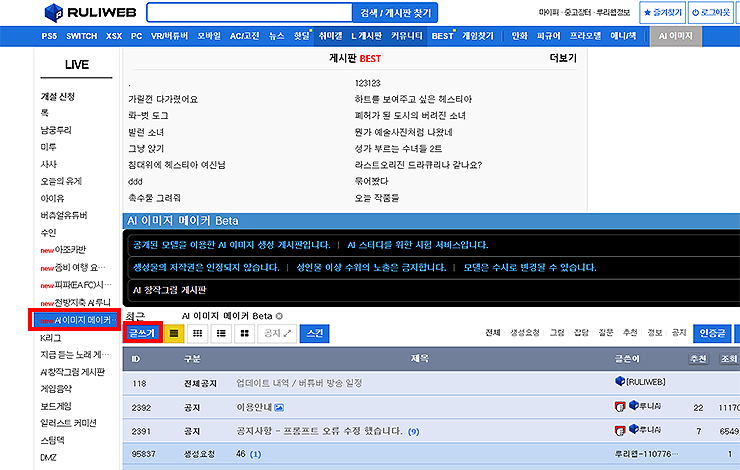740x470 pixels.
Task: Open the 뉴스 menu
Action: click(276, 36)
